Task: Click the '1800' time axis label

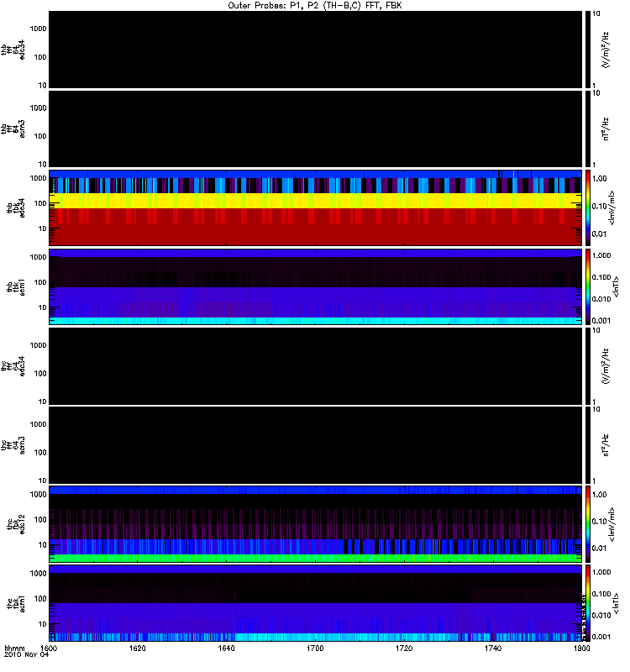Action: point(581,648)
